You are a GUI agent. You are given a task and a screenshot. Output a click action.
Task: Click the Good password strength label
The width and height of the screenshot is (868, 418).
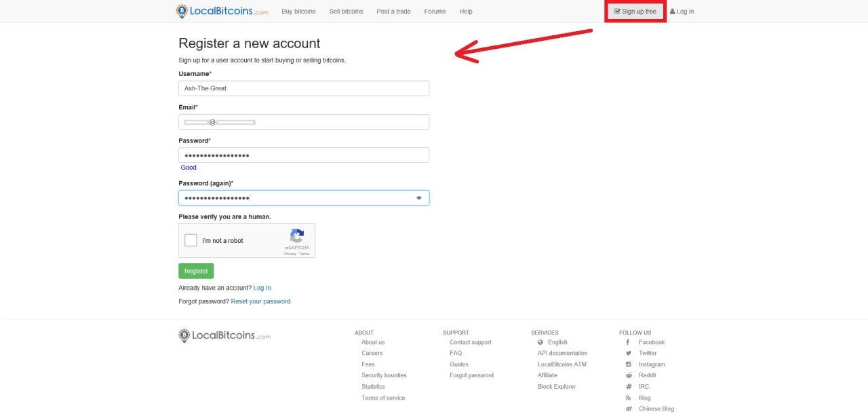click(189, 167)
